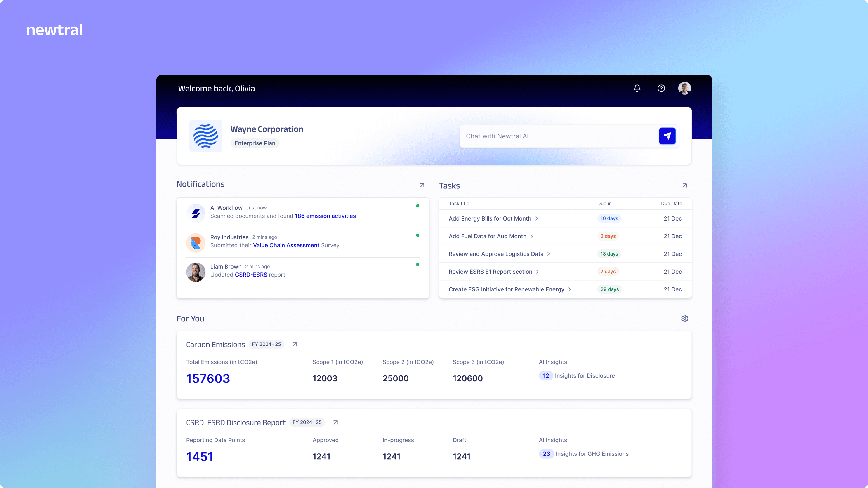Click the 186 emission activities link

[x=325, y=216]
